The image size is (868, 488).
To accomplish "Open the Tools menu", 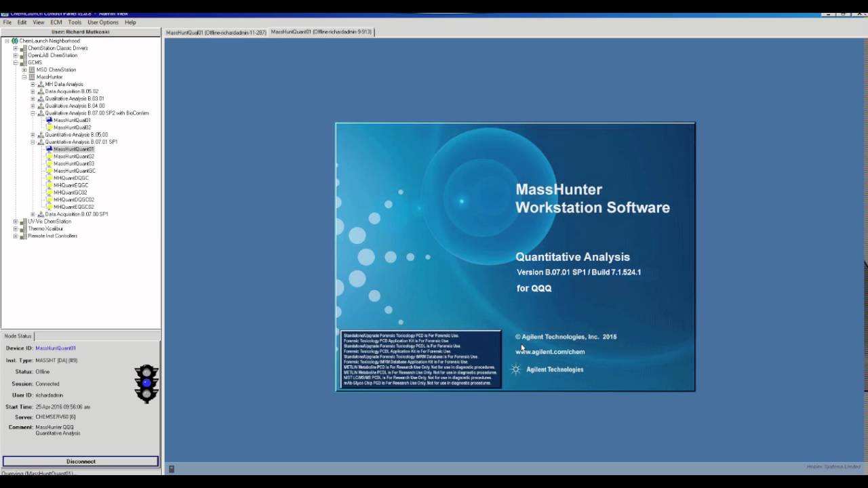I will coord(75,22).
